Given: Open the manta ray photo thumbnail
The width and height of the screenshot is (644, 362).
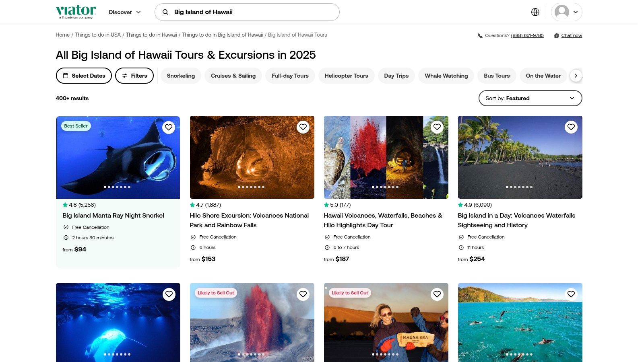Looking at the screenshot, I should click(x=118, y=157).
